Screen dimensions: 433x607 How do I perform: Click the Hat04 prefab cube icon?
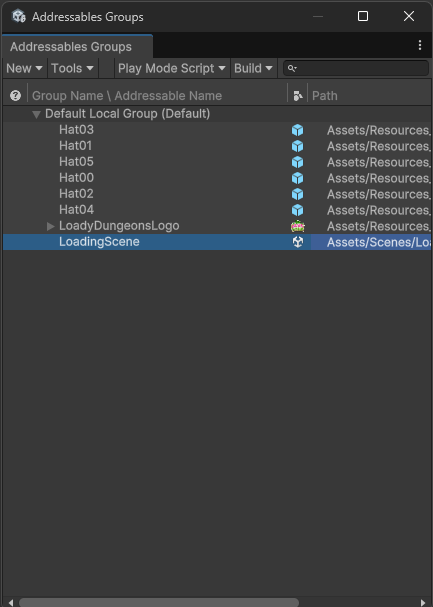[297, 210]
